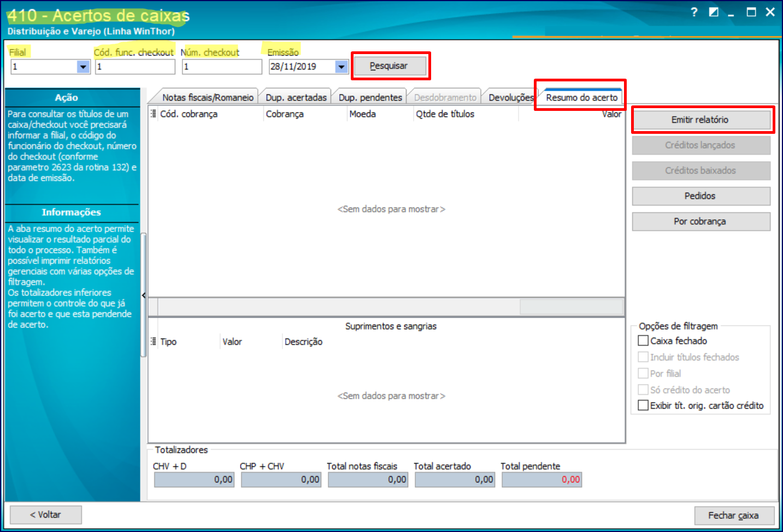Image resolution: width=783 pixels, height=532 pixels.
Task: Enable the Caixa fechado checkbox
Action: tap(643, 341)
